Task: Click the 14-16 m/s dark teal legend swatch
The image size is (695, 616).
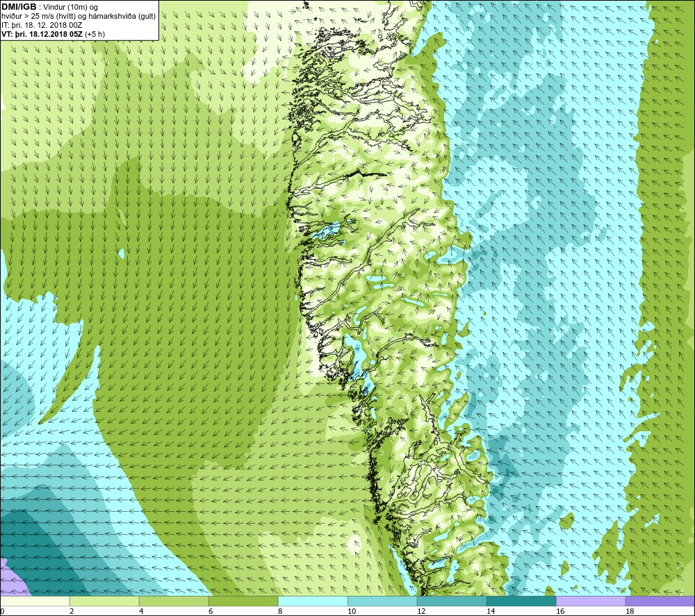Action: 521,601
